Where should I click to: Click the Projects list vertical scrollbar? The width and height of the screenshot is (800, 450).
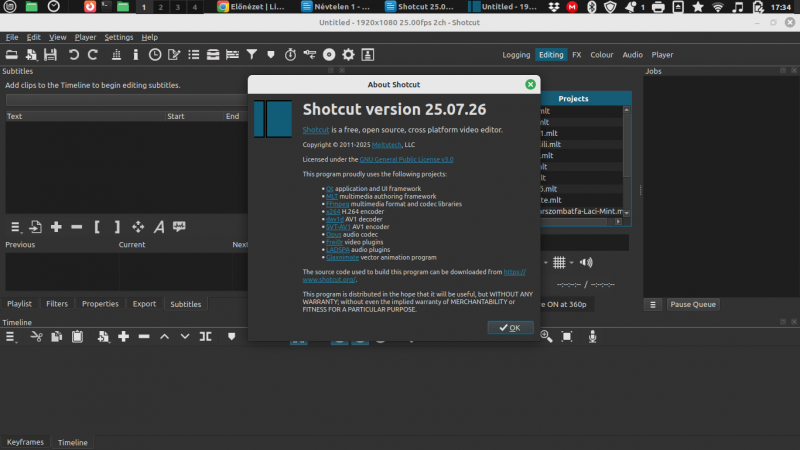click(627, 161)
